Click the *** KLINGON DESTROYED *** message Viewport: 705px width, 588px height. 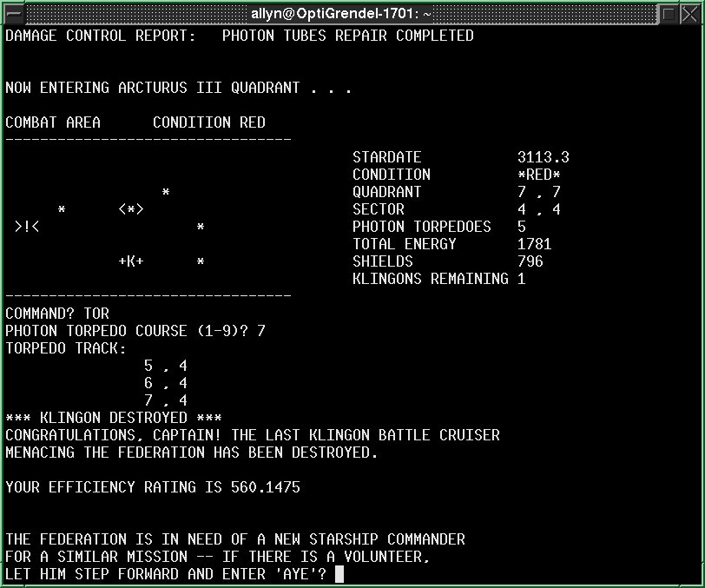(x=114, y=418)
